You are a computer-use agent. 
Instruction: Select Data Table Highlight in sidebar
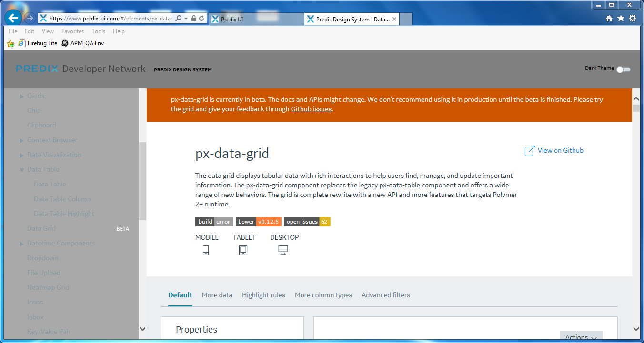tap(64, 214)
